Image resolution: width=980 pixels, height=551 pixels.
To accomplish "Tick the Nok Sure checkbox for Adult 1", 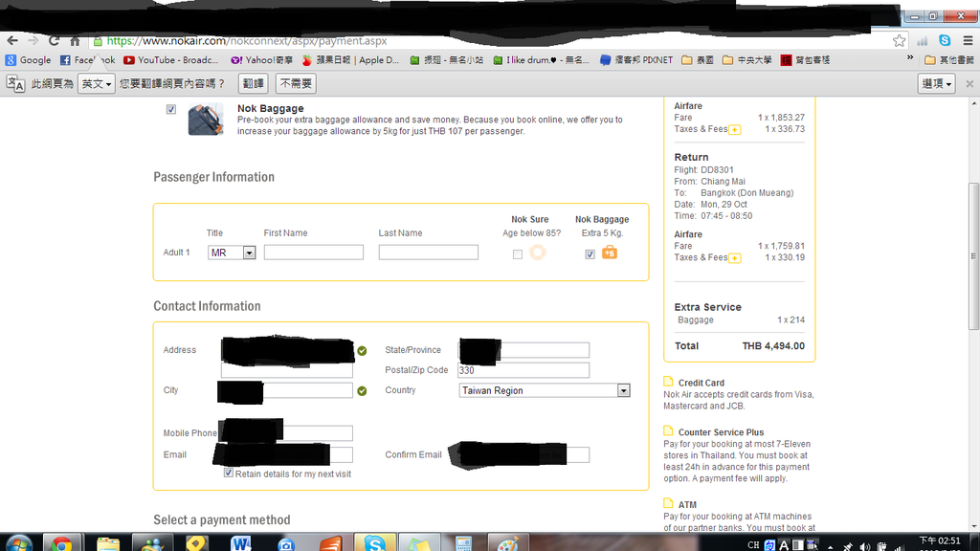I will point(518,254).
